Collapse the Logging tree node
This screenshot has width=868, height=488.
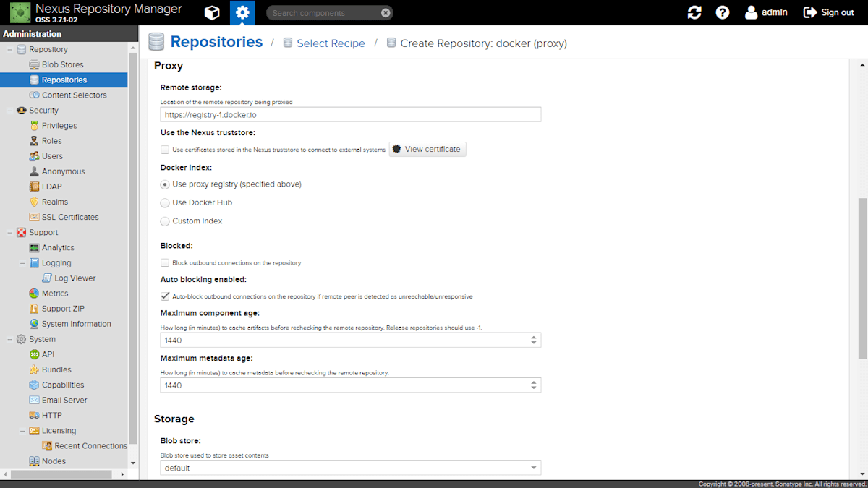click(22, 263)
